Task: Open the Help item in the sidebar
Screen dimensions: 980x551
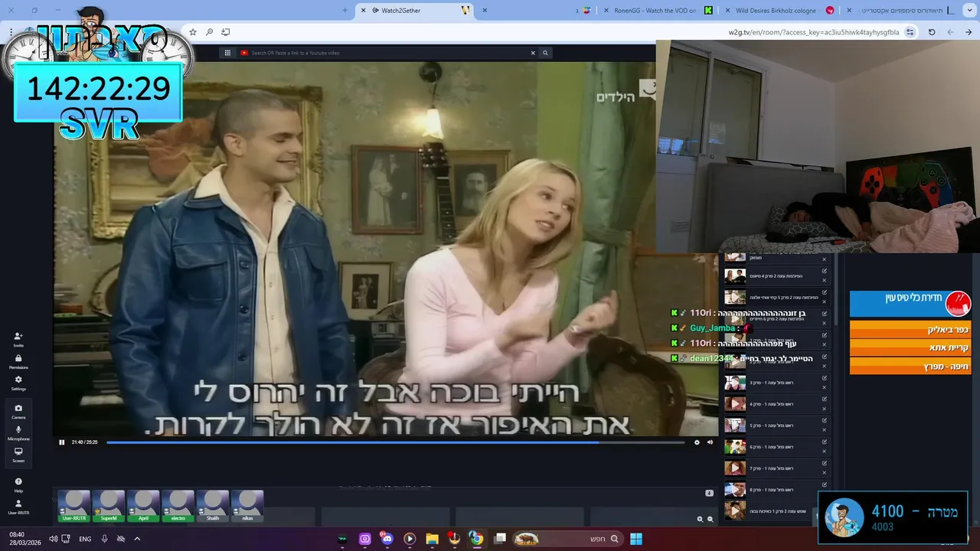Action: coord(18,484)
